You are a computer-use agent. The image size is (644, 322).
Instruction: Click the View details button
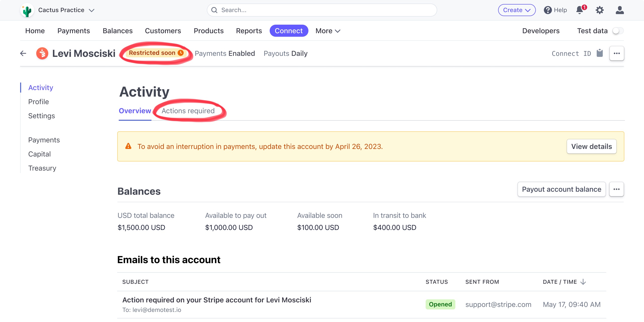point(591,146)
